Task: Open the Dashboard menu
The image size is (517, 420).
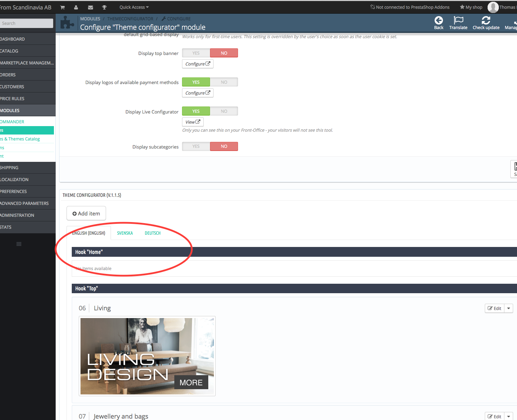Action: click(x=28, y=39)
